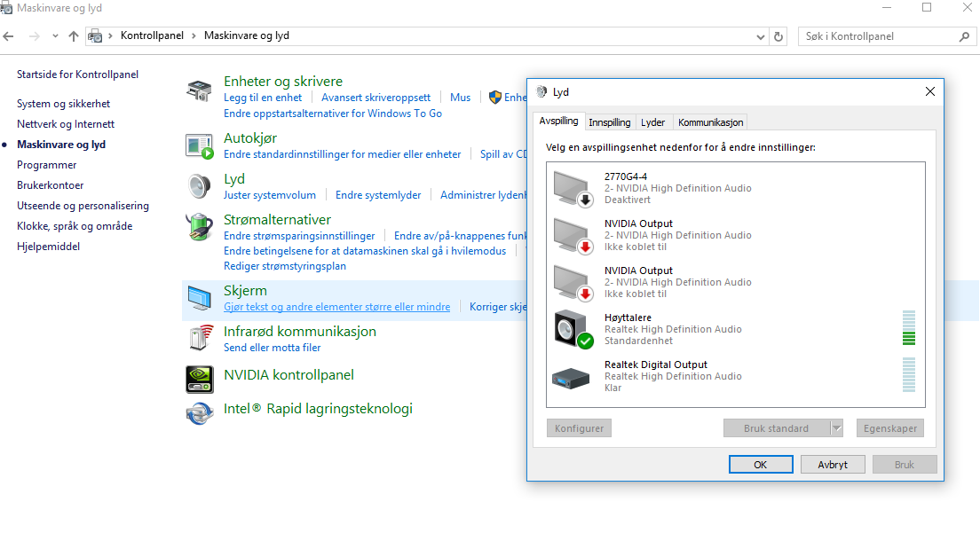
Task: Expand the Kontrollpanel breadcrumb chevron
Action: coord(194,36)
